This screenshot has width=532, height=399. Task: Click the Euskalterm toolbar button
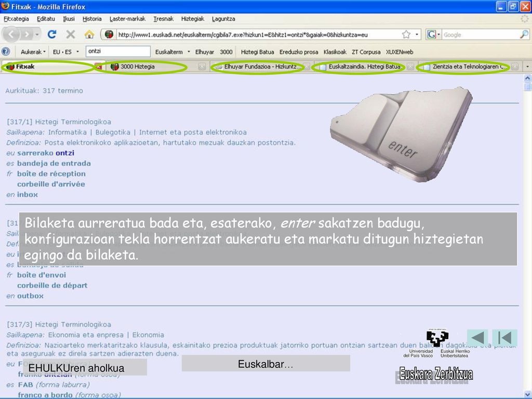click(x=169, y=52)
